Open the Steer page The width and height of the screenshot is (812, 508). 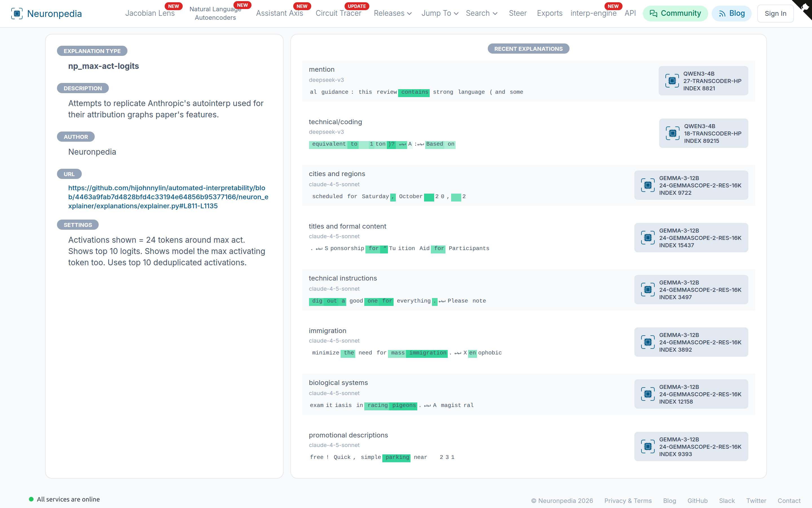tap(518, 14)
